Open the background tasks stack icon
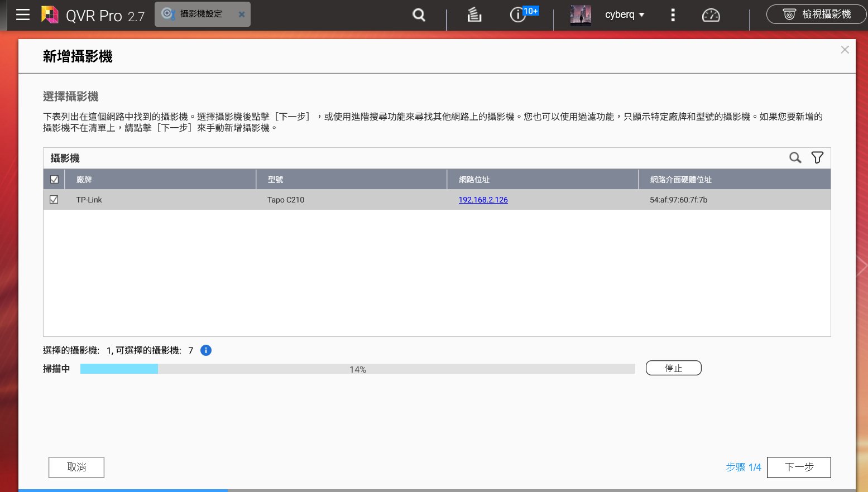This screenshot has width=868, height=492. click(474, 15)
